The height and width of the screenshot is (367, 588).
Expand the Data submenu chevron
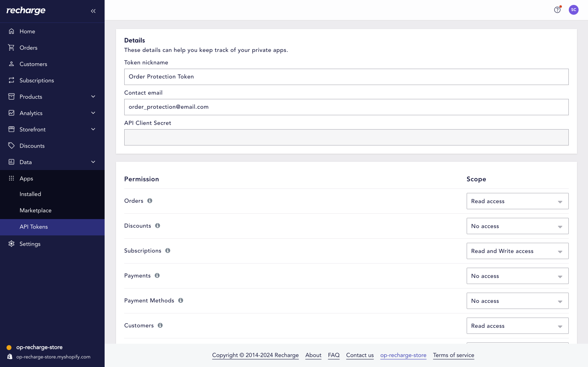[x=93, y=162]
